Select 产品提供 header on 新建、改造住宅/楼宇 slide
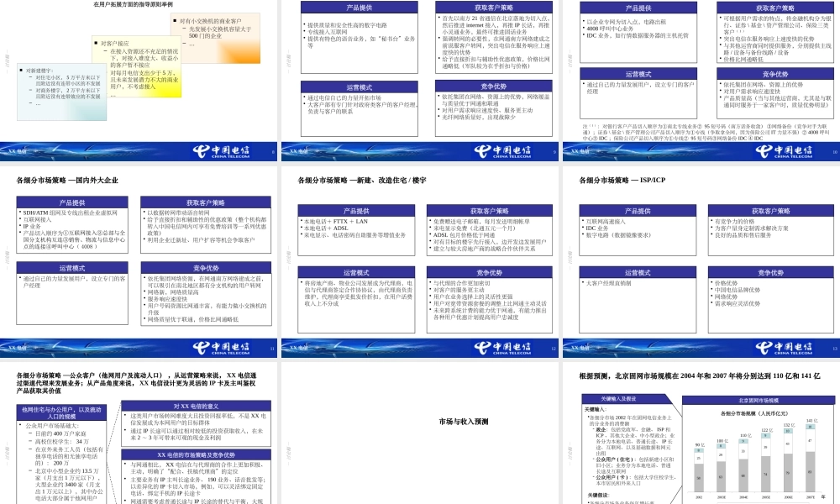 click(x=357, y=211)
